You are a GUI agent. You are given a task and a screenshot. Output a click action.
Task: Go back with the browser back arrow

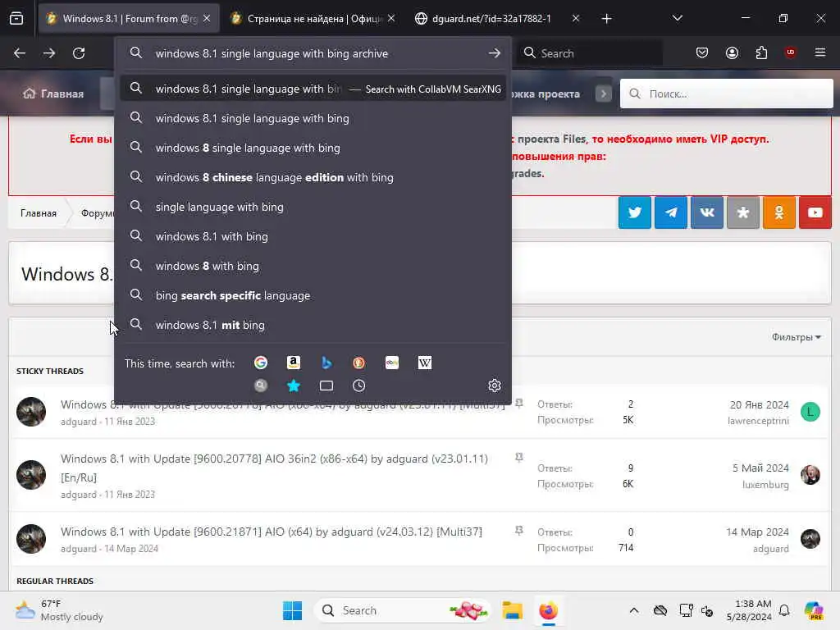pos(20,53)
